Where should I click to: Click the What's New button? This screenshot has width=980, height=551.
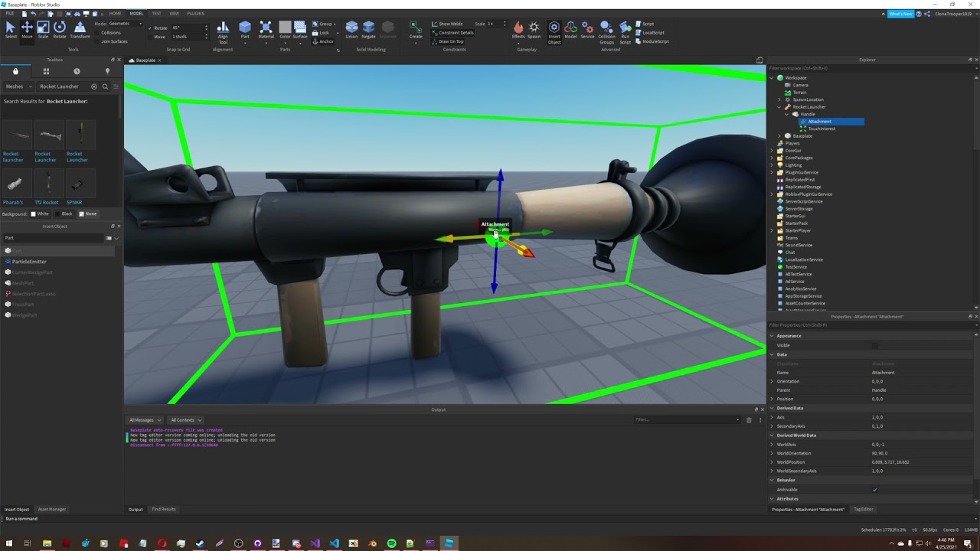pyautogui.click(x=900, y=14)
